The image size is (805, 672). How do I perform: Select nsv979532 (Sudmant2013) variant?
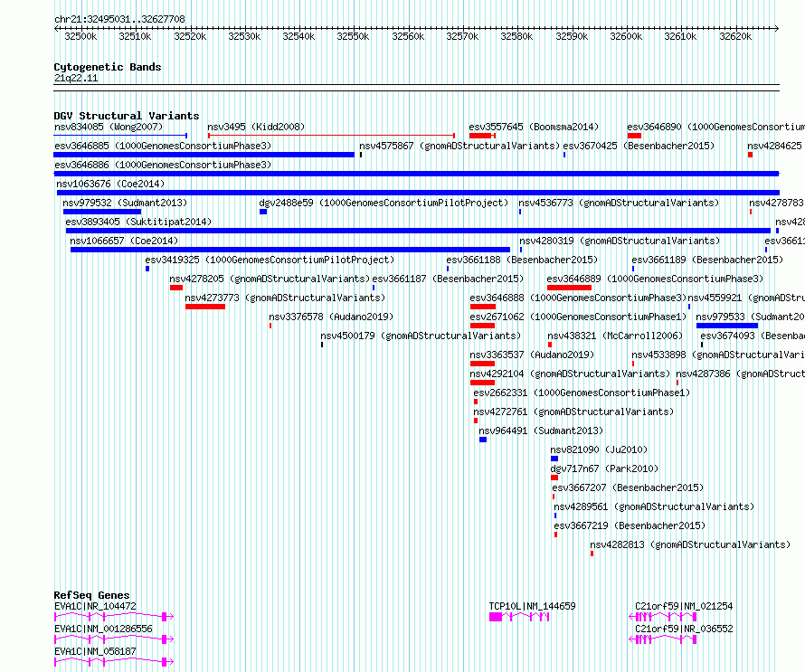(125, 203)
